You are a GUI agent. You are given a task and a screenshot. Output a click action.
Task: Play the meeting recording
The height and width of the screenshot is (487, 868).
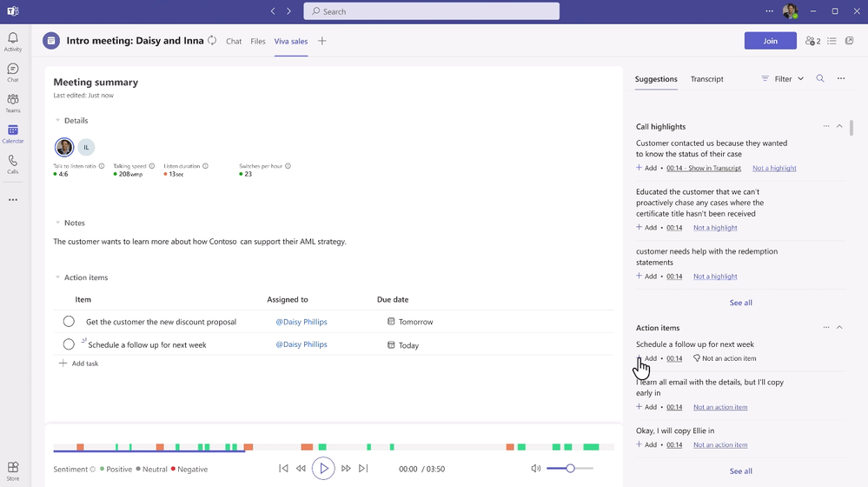323,468
